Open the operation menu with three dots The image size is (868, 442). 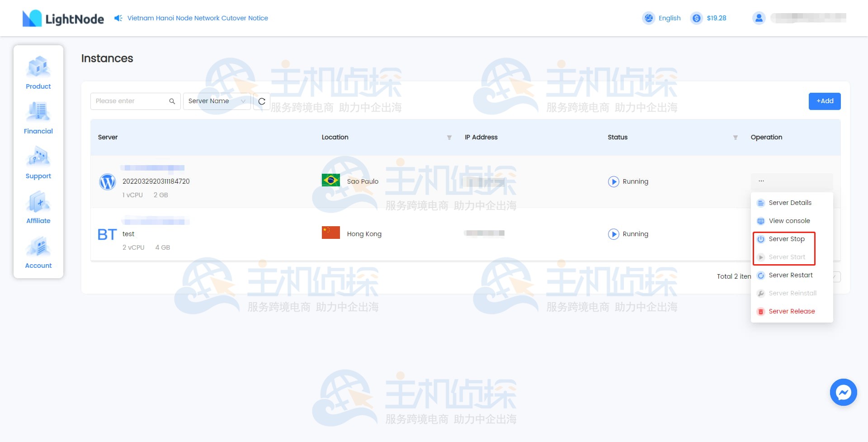click(761, 181)
